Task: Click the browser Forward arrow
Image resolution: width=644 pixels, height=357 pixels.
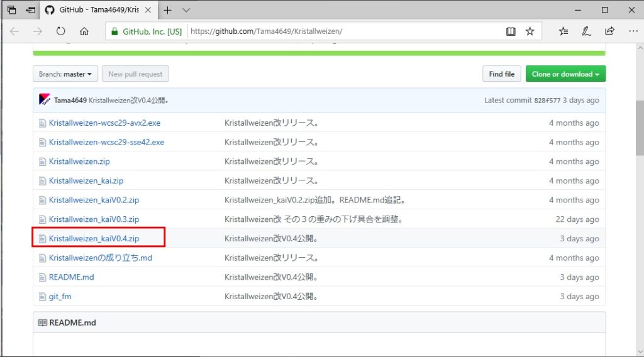Action: [x=37, y=31]
